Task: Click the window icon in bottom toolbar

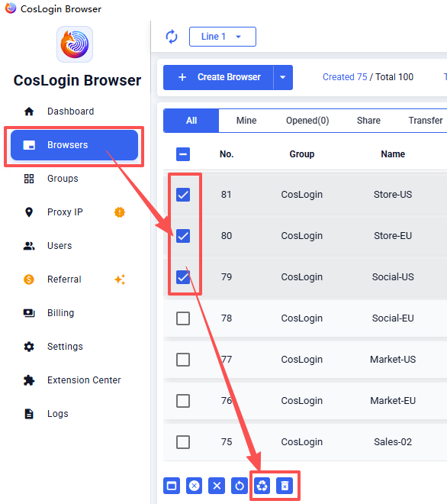Action: click(172, 486)
